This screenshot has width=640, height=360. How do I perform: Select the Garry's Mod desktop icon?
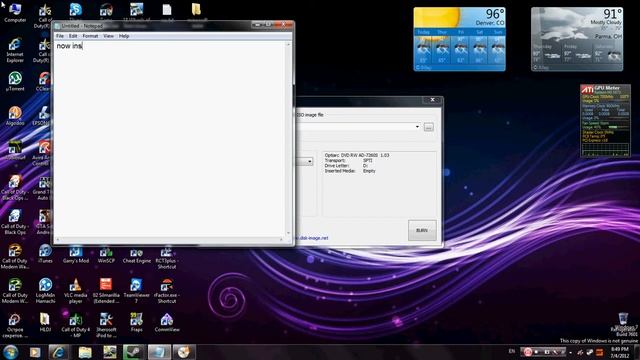click(76, 254)
